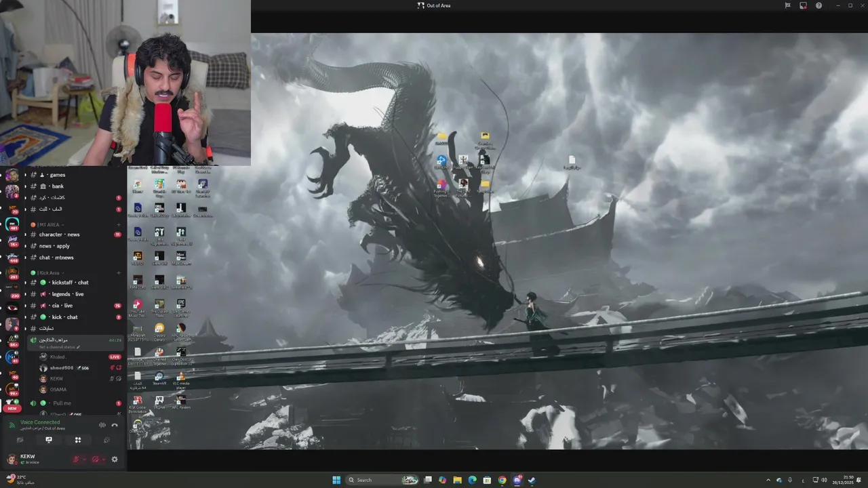The image size is (868, 488).
Task: Click Set a channel status link
Action: tap(60, 347)
